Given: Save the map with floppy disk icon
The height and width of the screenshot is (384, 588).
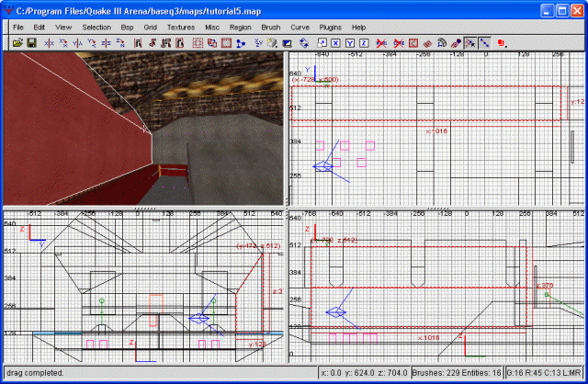Looking at the screenshot, I should [32, 43].
